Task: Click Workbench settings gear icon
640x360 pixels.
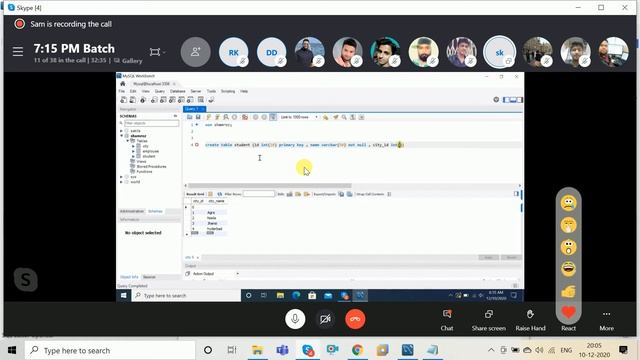Action: tap(496, 100)
